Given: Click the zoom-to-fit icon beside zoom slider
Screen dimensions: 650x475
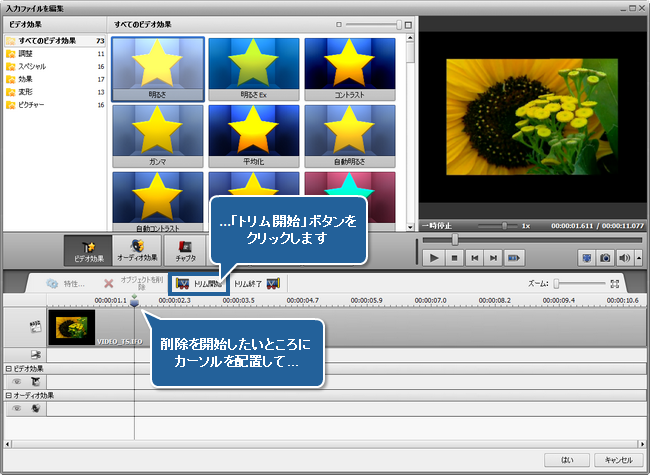Looking at the screenshot, I should tap(614, 284).
